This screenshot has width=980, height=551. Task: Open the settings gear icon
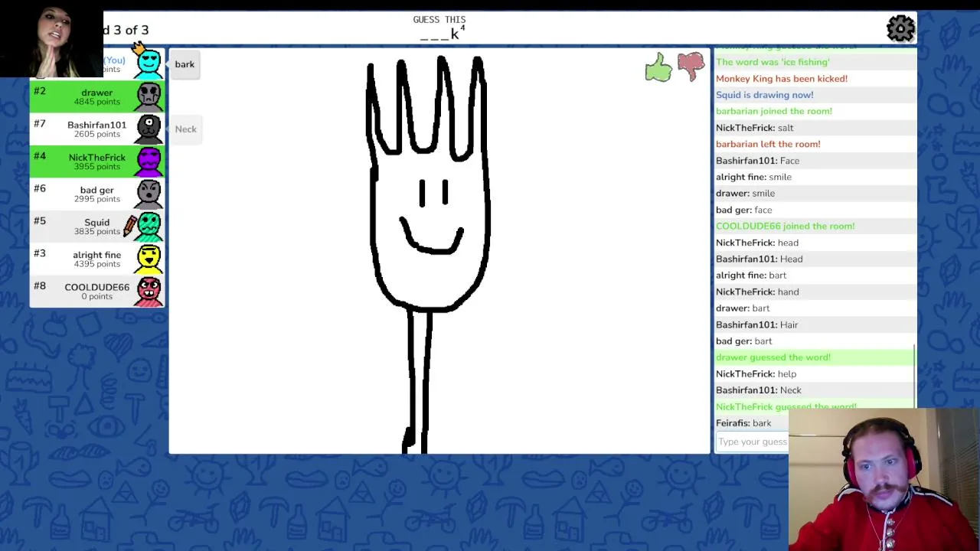tap(900, 28)
